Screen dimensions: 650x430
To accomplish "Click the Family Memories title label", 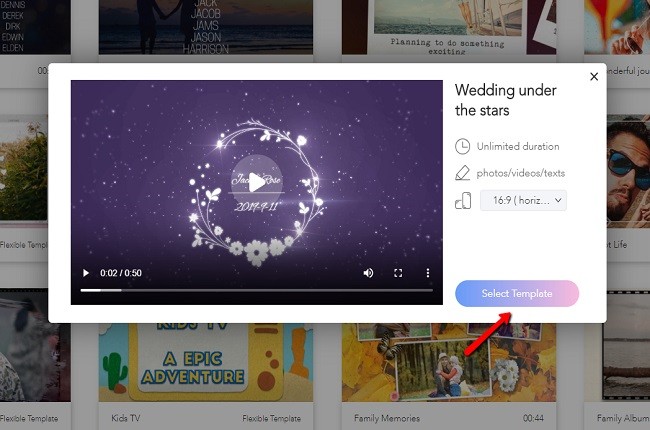I will click(x=387, y=418).
